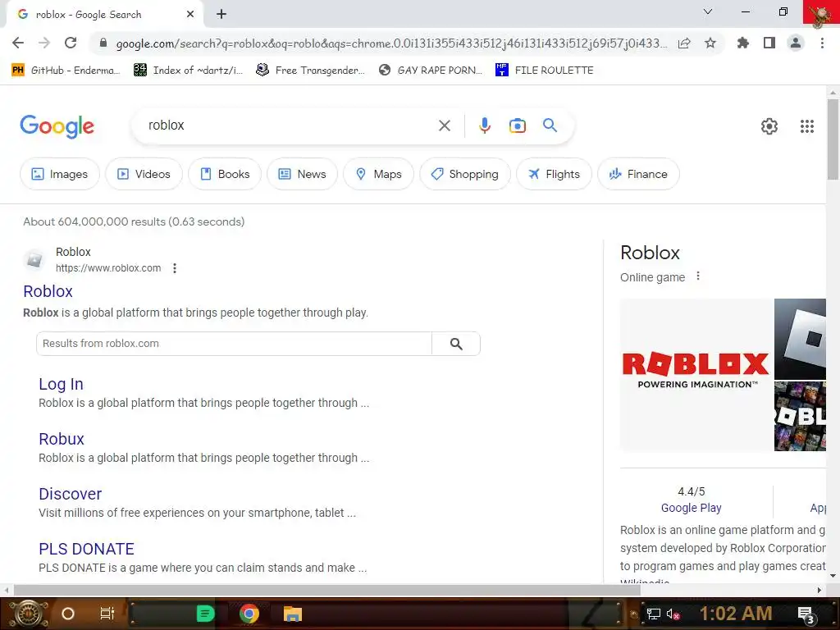View grey Roblox logo thumbnail

pyautogui.click(x=801, y=339)
